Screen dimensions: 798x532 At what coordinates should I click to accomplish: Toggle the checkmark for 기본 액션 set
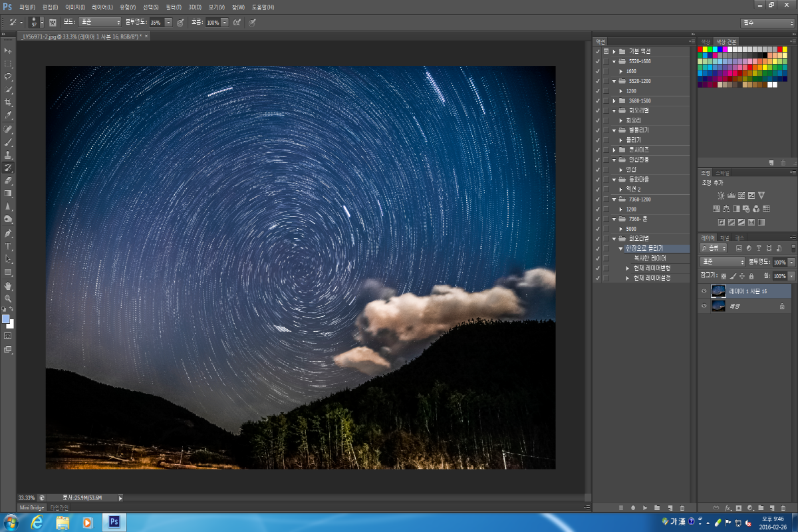[597, 51]
